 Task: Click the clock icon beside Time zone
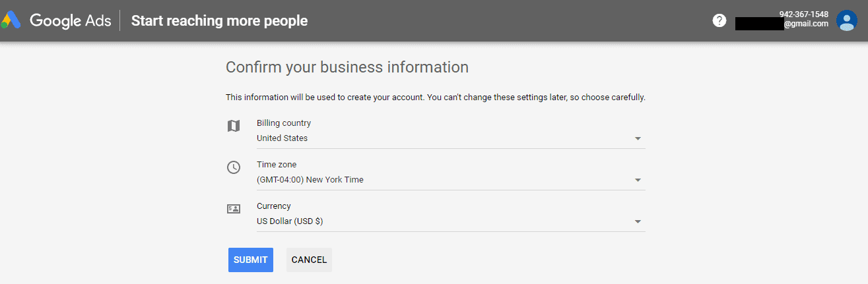[x=234, y=167]
